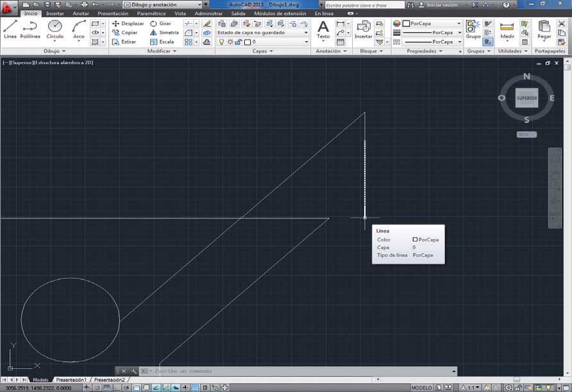
Task: Expand the Dibujo panel
Action: pyautogui.click(x=55, y=51)
